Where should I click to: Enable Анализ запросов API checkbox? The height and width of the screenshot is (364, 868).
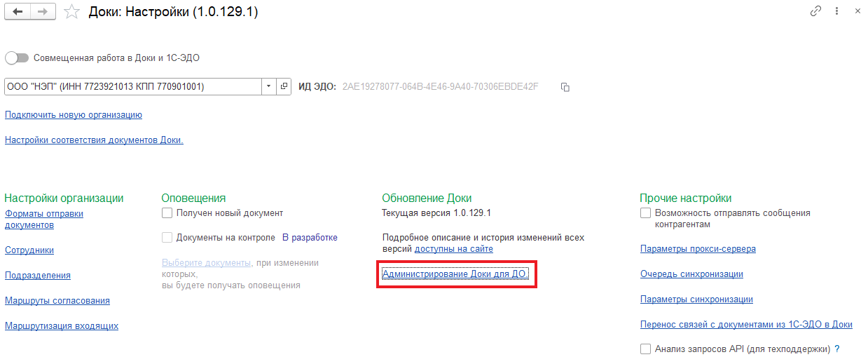point(645,349)
